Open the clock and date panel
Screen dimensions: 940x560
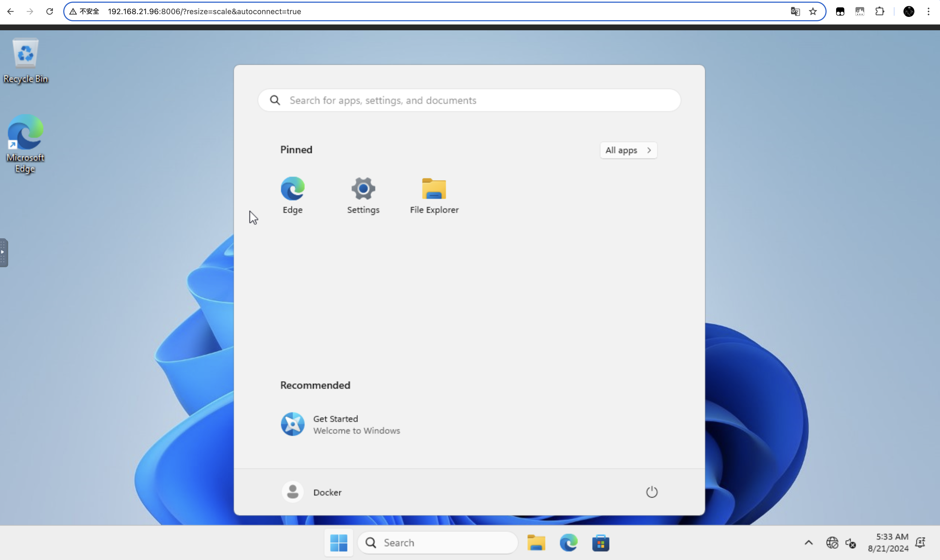tap(888, 543)
